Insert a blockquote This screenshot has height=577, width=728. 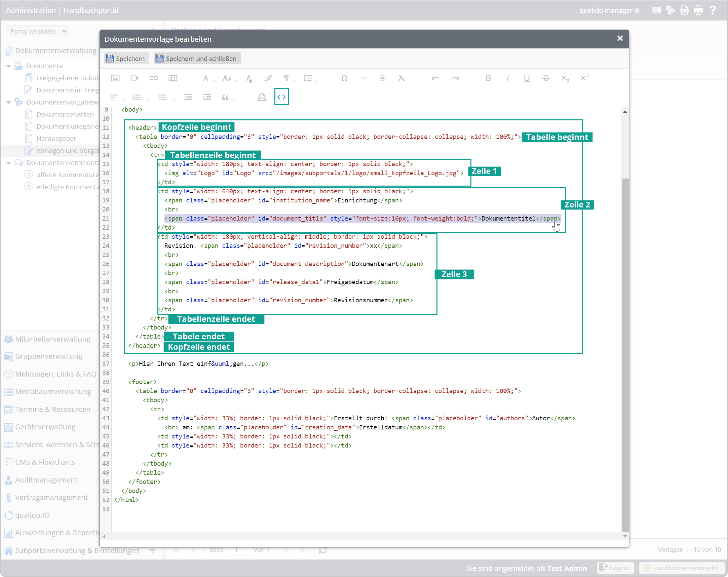226,97
